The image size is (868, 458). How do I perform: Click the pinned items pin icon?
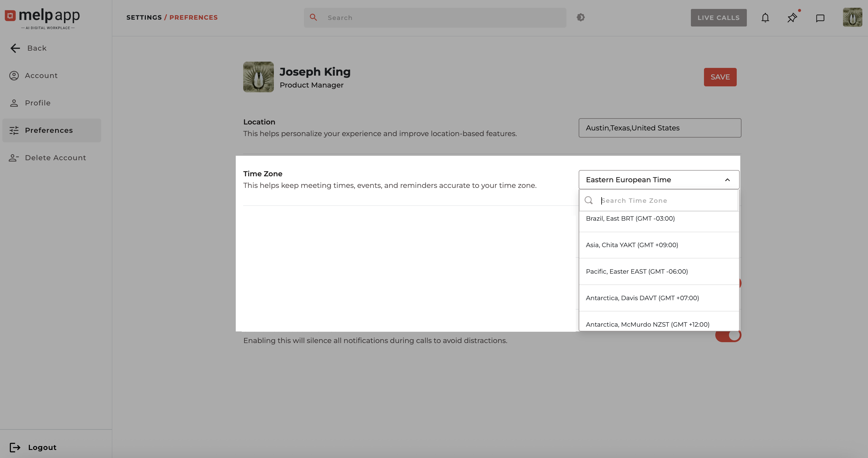point(792,18)
